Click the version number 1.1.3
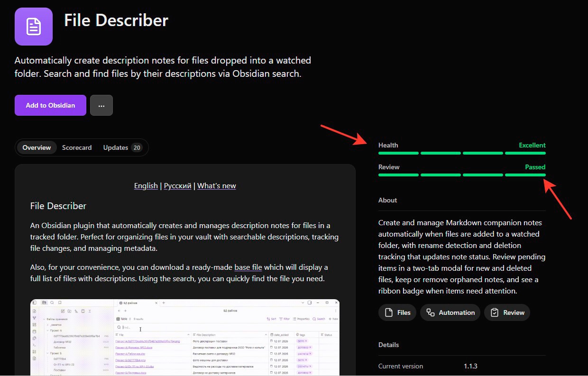 pyautogui.click(x=470, y=366)
